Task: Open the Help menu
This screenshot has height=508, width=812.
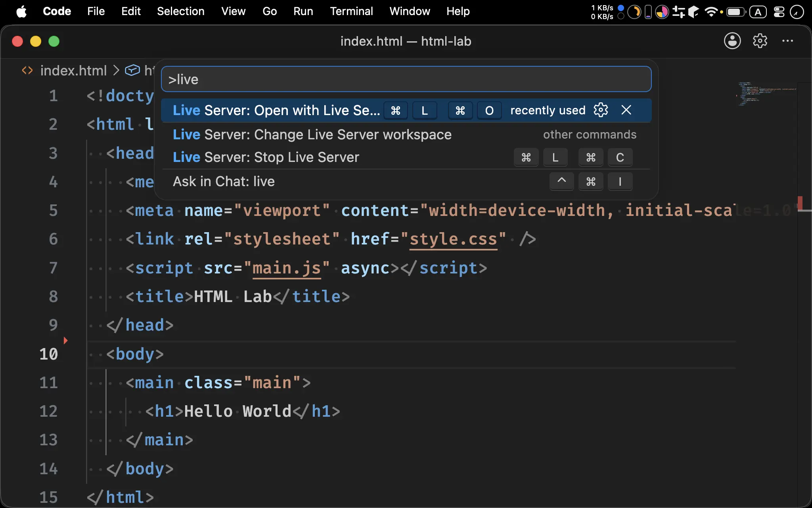Action: tap(458, 12)
